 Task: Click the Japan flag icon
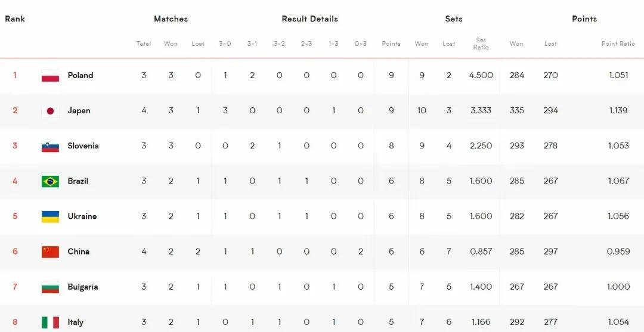(x=50, y=111)
